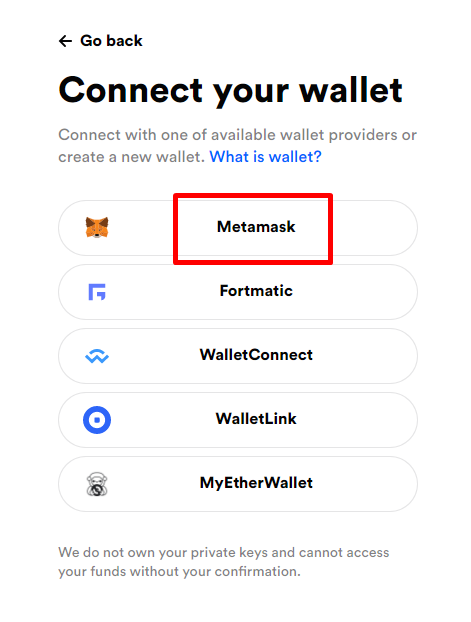Image resolution: width=471 pixels, height=622 pixels.
Task: Click the blue WalletLink circle icon
Action: 97,420
